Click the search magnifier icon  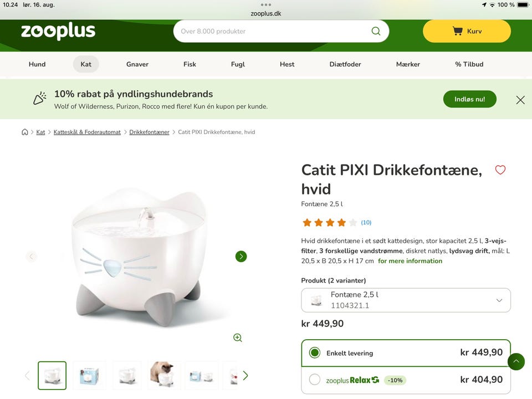pyautogui.click(x=376, y=31)
